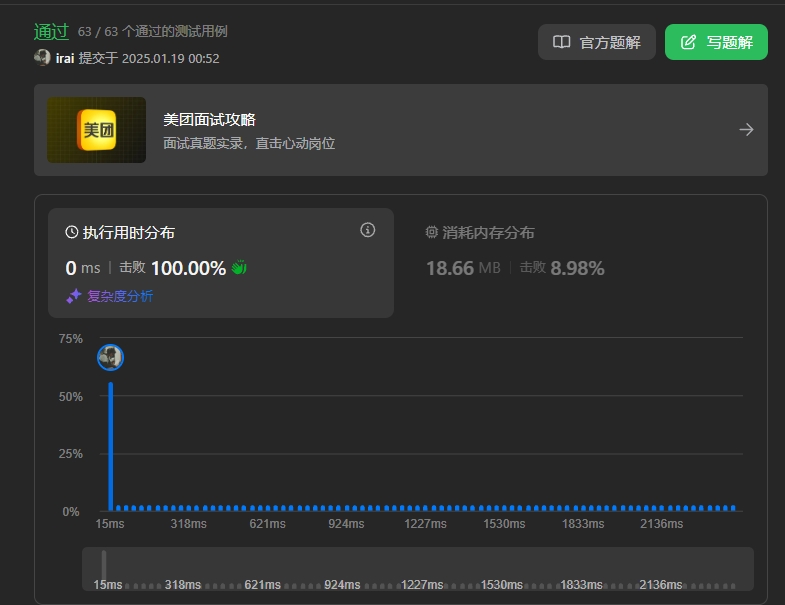The height and width of the screenshot is (605, 785).
Task: Click the 击败 8.98% memory text
Action: 562,268
